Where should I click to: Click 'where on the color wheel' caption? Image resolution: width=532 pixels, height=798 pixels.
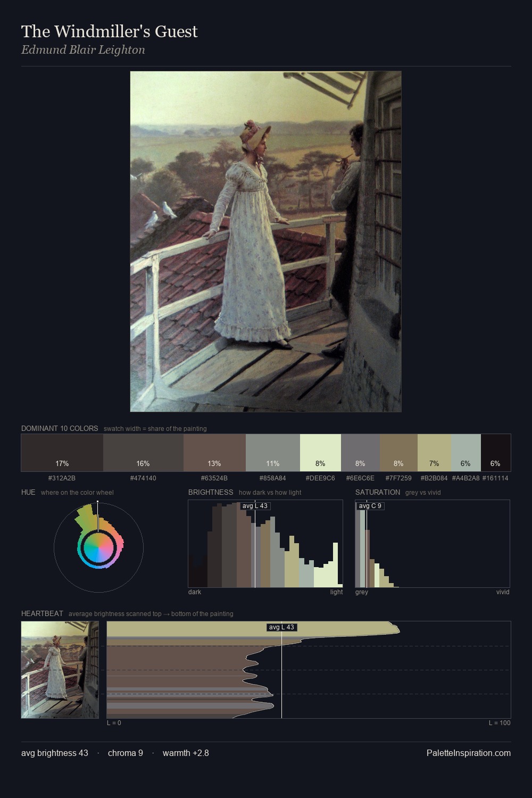[x=77, y=493]
